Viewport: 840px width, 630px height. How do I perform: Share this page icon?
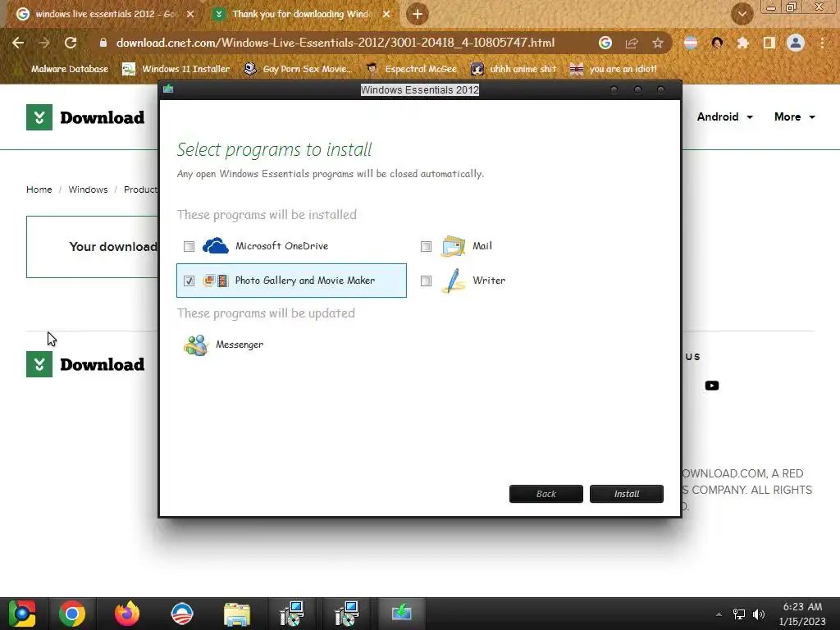pos(632,43)
